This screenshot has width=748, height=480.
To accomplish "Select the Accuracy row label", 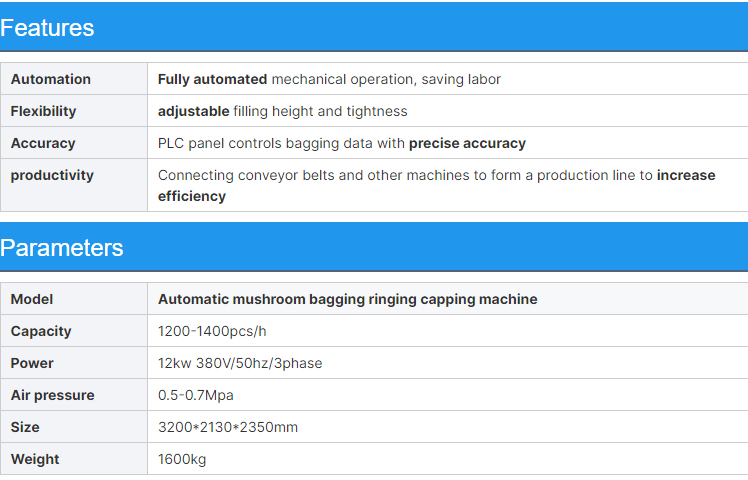I will (43, 143).
